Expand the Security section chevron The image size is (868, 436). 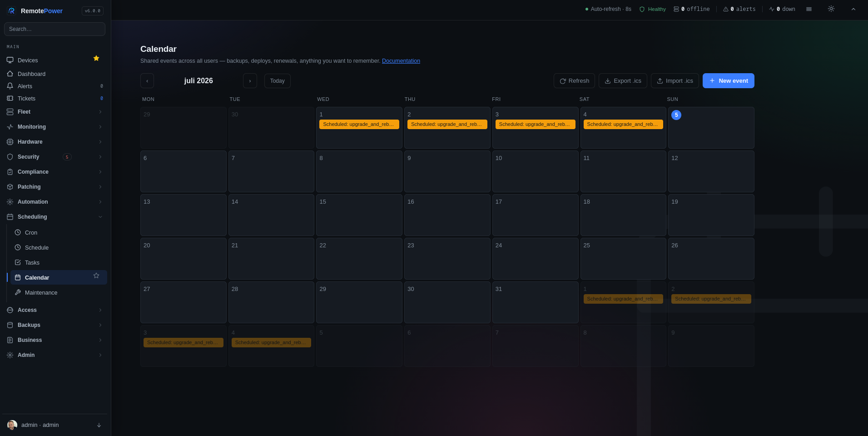(100, 157)
